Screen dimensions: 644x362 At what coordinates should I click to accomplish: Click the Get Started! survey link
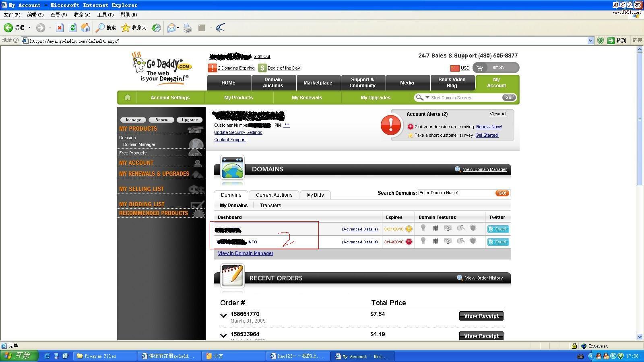487,135
